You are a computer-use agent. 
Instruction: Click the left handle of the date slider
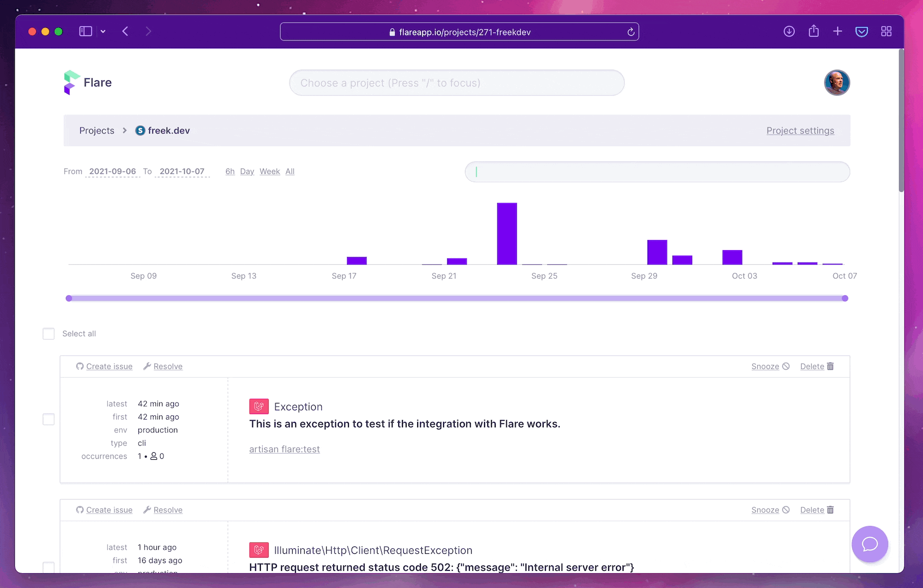coord(69,298)
